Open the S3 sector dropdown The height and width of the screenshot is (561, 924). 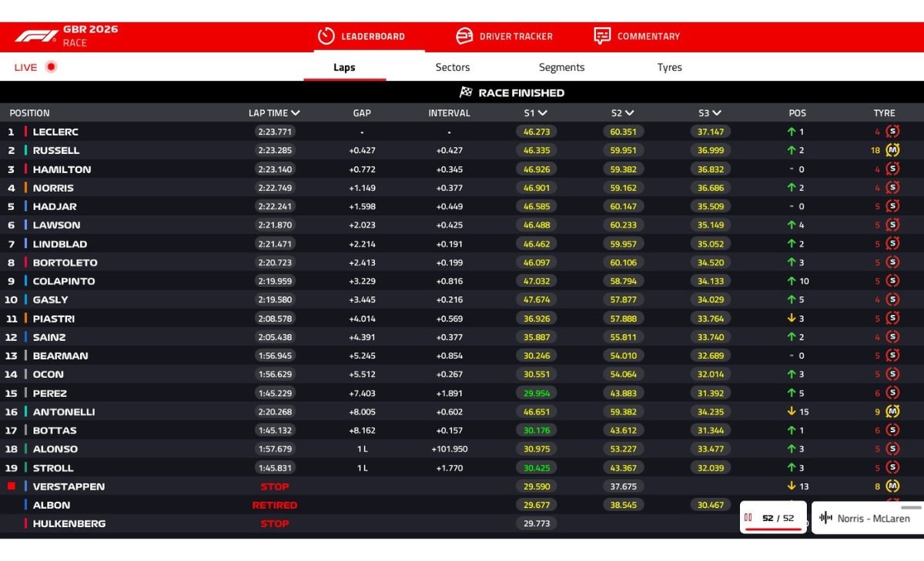click(716, 113)
